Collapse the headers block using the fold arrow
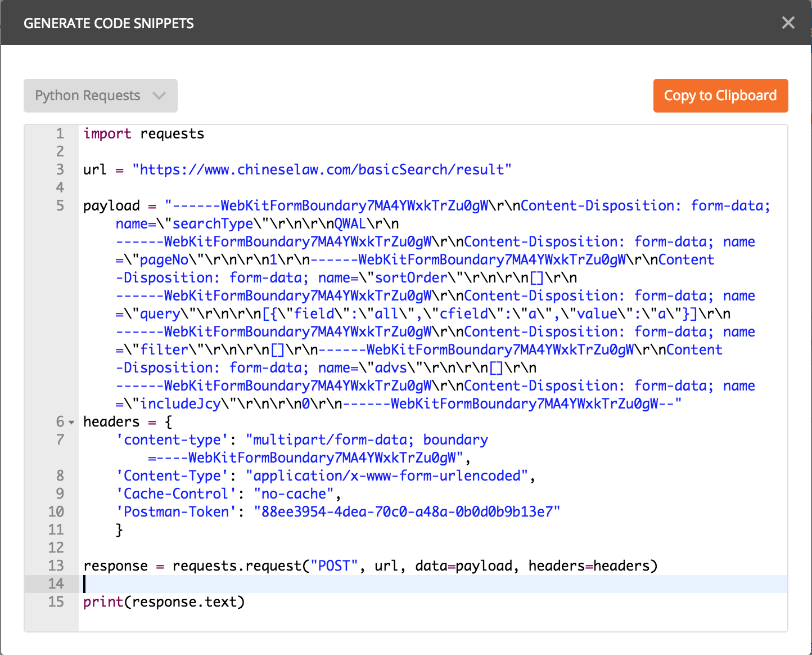The width and height of the screenshot is (812, 655). tap(71, 422)
